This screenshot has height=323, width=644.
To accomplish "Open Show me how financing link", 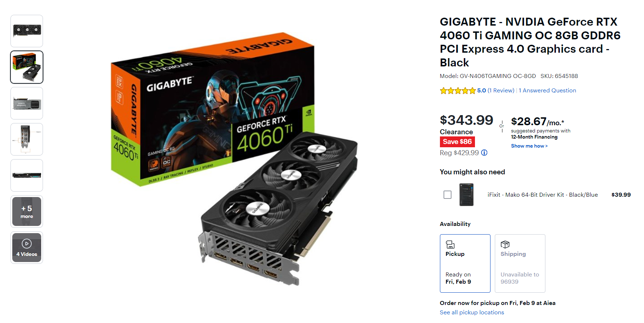I will [529, 146].
